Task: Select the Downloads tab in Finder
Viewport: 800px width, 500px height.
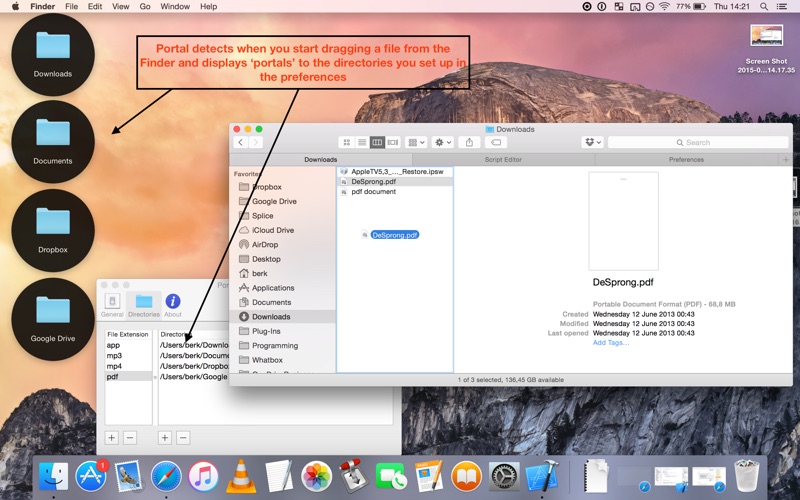Action: tap(320, 159)
